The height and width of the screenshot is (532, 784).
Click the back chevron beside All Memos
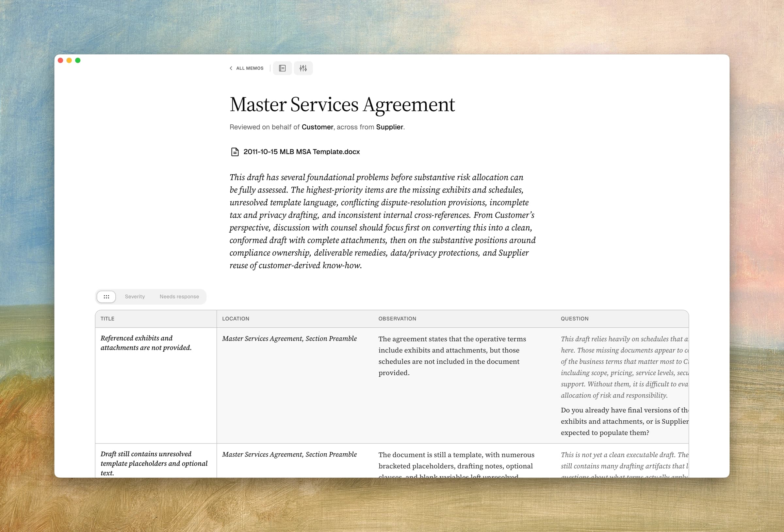(x=231, y=68)
